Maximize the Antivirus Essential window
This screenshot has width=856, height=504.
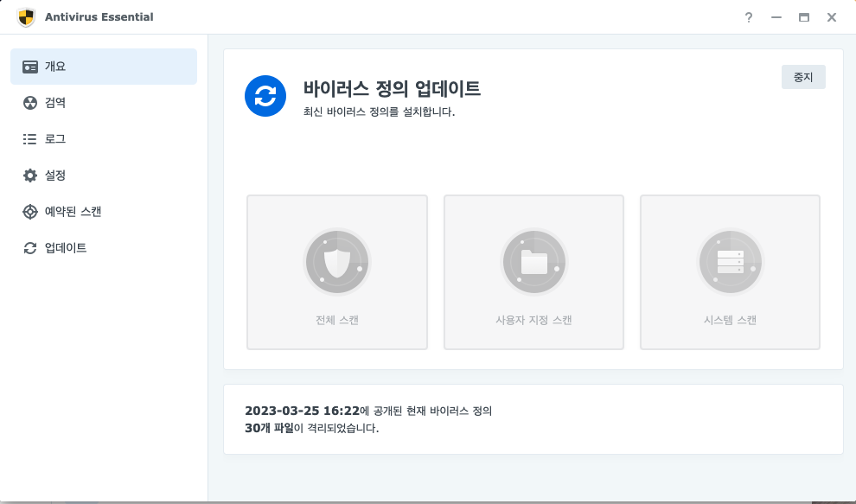tap(803, 17)
